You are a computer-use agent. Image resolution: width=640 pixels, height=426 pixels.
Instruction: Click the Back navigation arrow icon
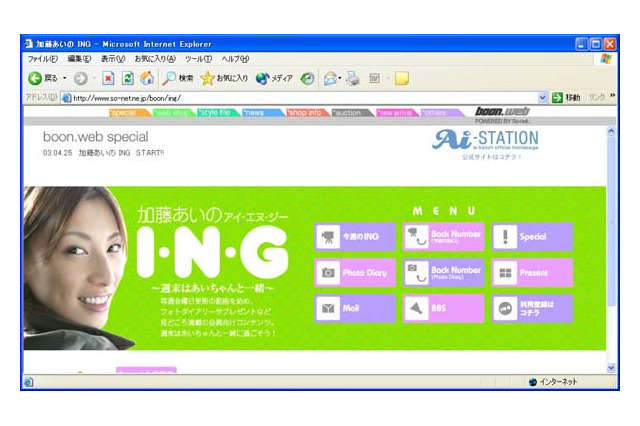[x=34, y=78]
